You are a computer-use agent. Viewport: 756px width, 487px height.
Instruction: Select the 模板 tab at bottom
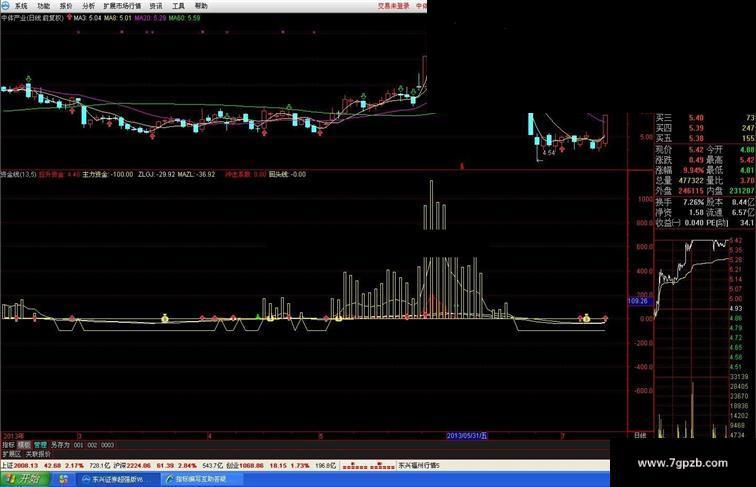[24, 445]
